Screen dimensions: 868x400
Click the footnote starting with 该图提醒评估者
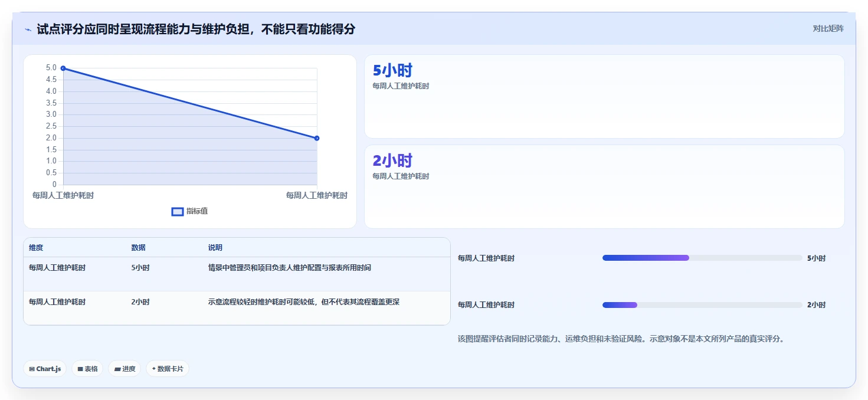621,339
